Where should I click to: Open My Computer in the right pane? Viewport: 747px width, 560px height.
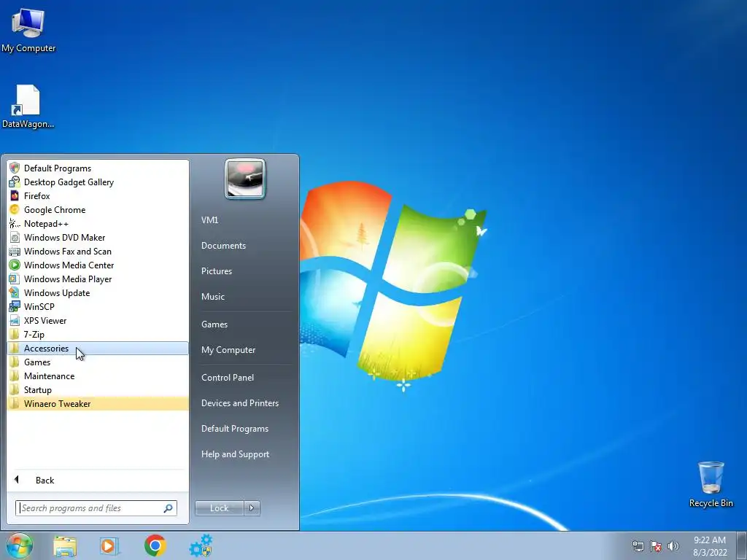228,350
